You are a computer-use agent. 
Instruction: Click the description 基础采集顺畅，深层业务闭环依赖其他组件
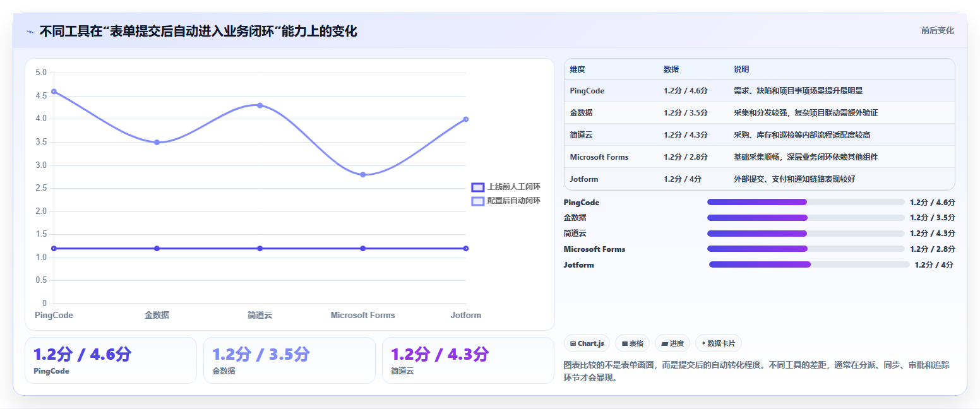click(806, 157)
